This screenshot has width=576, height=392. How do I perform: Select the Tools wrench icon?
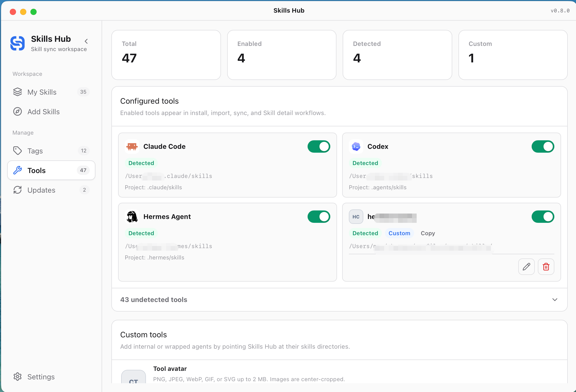(x=18, y=170)
